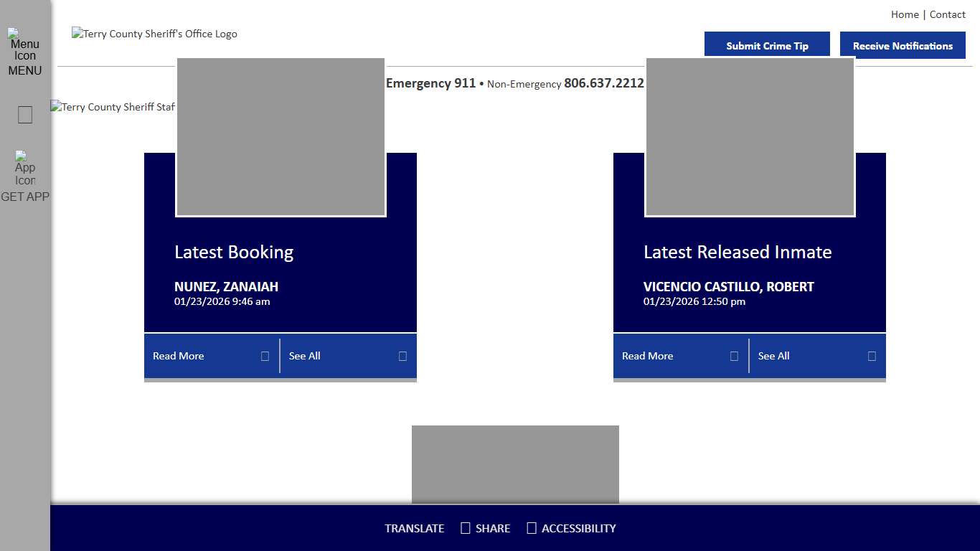Click the arrow icon beside Released Inmate Read More
The width and height of the screenshot is (980, 551).
pos(734,357)
